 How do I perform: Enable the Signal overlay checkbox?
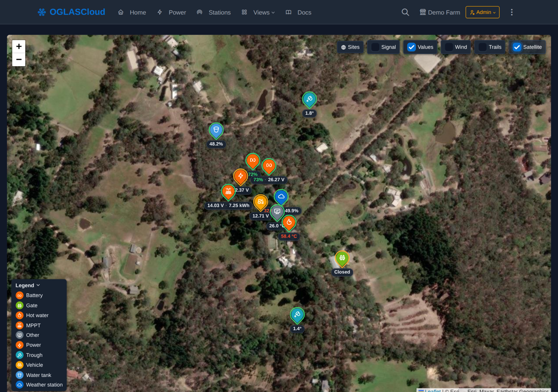click(x=375, y=47)
